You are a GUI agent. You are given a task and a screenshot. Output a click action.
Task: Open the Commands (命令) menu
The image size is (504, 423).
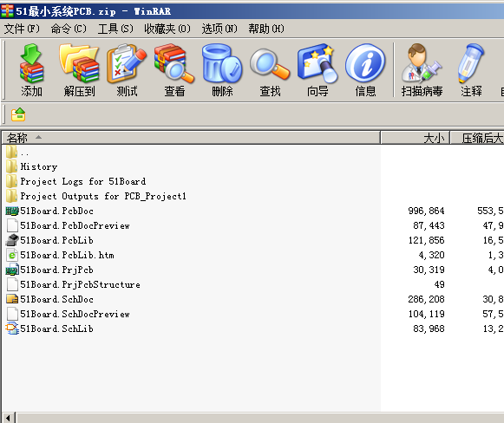pos(69,29)
